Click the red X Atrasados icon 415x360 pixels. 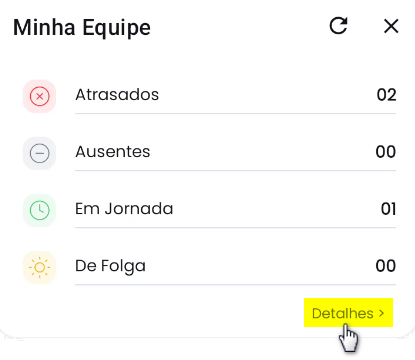point(39,96)
